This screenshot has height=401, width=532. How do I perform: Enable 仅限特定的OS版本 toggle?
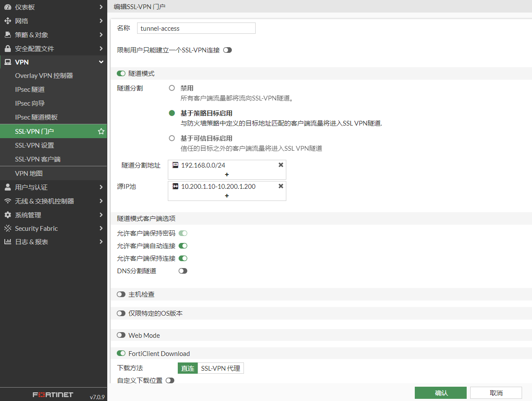(121, 313)
